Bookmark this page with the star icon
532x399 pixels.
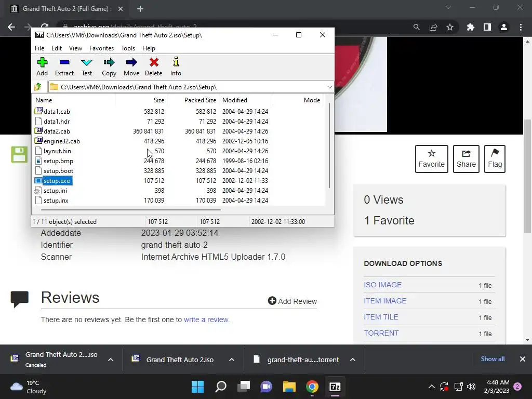tap(450, 27)
